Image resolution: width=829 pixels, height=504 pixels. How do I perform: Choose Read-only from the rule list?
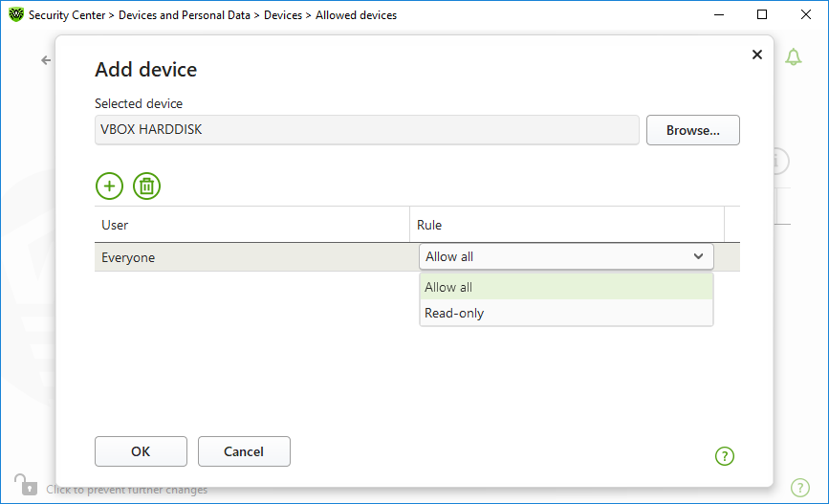tap(566, 313)
